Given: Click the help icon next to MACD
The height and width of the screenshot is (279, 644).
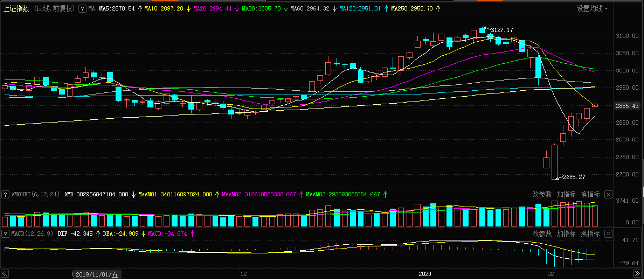Looking at the screenshot, I should [5, 233].
